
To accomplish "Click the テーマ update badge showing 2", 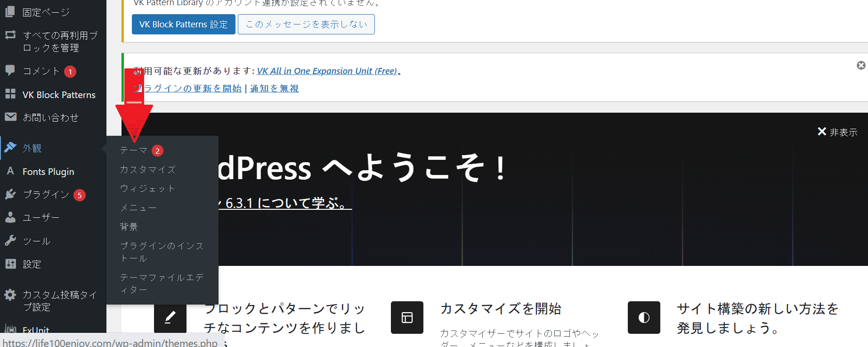I will tap(157, 151).
